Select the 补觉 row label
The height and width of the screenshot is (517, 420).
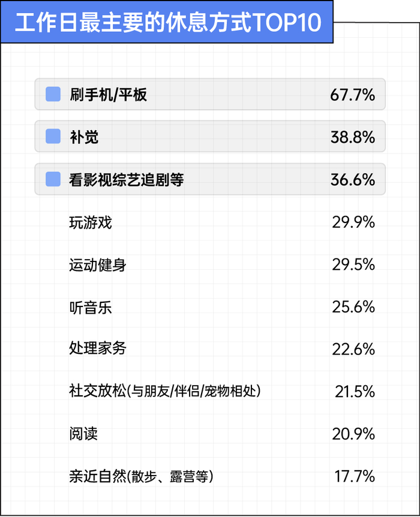(84, 137)
